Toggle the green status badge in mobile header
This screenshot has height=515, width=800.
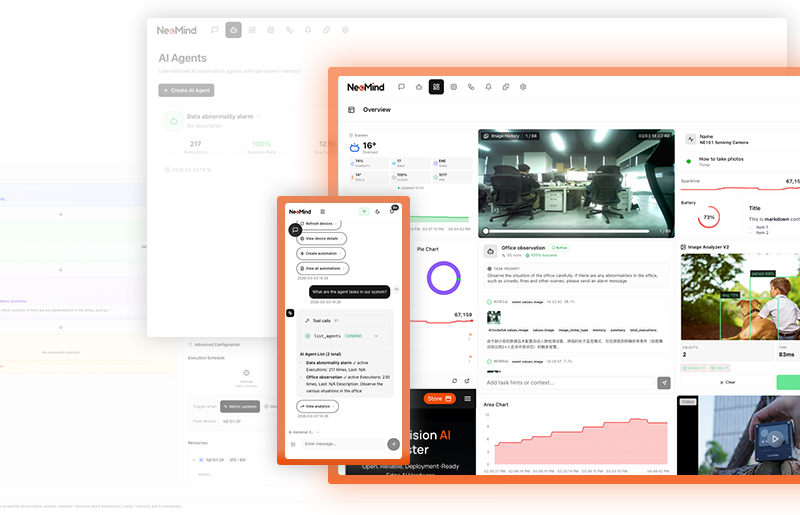pos(364,211)
